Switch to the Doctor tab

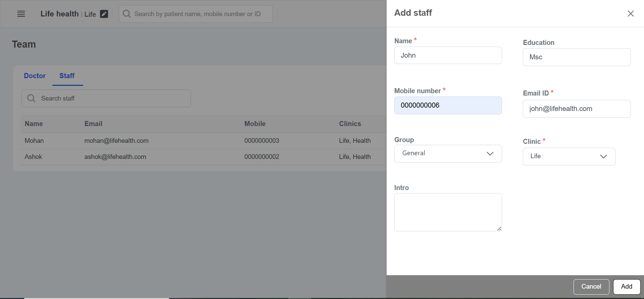[x=35, y=76]
